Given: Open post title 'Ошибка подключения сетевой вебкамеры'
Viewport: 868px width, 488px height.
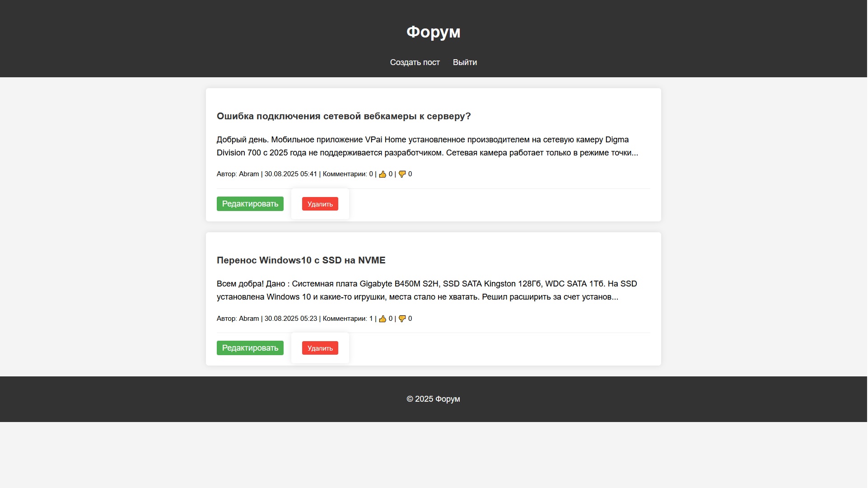Looking at the screenshot, I should [343, 116].
